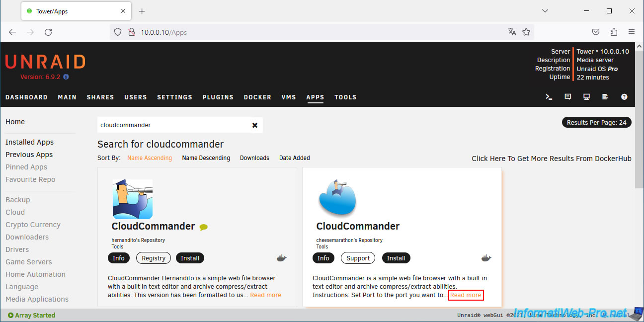Open the Firefox hamburger application menu
This screenshot has height=322, width=644.
click(x=632, y=32)
